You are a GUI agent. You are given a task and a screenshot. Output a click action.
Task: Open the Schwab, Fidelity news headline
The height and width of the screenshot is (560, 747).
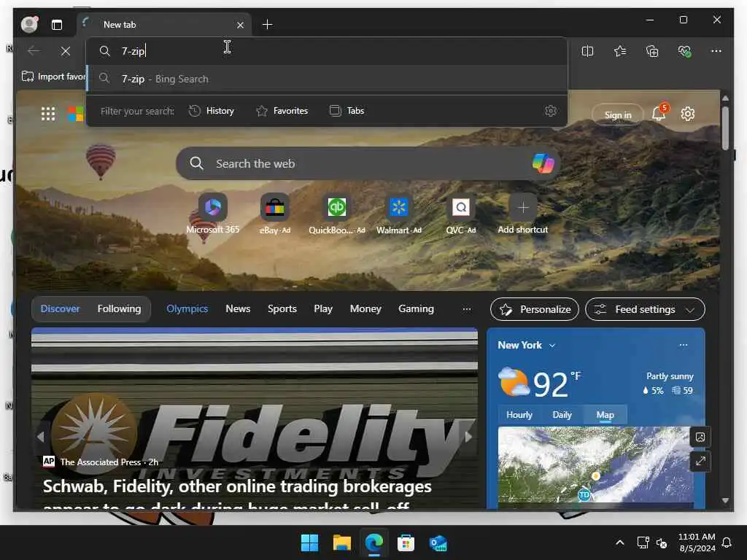[237, 493]
